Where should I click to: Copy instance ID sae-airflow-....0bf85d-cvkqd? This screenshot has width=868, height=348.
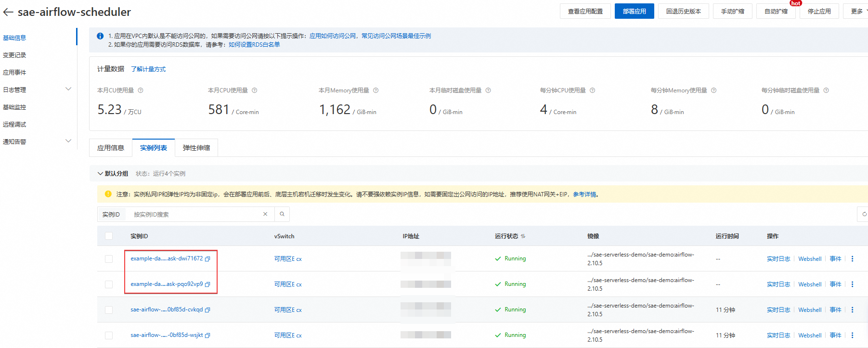coord(208,310)
